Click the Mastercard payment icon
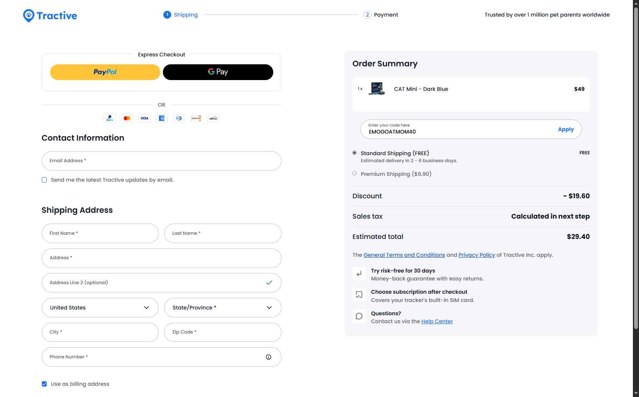This screenshot has width=639, height=397. point(127,118)
